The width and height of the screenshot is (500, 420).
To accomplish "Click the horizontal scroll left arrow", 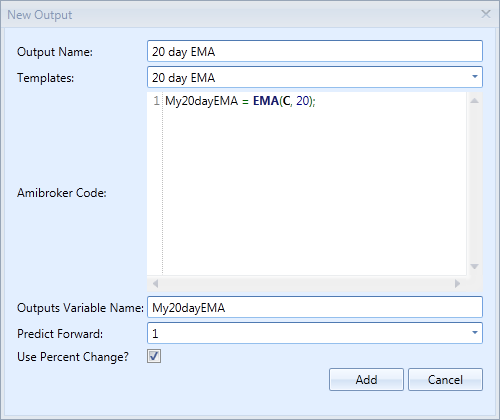I will 155,284.
